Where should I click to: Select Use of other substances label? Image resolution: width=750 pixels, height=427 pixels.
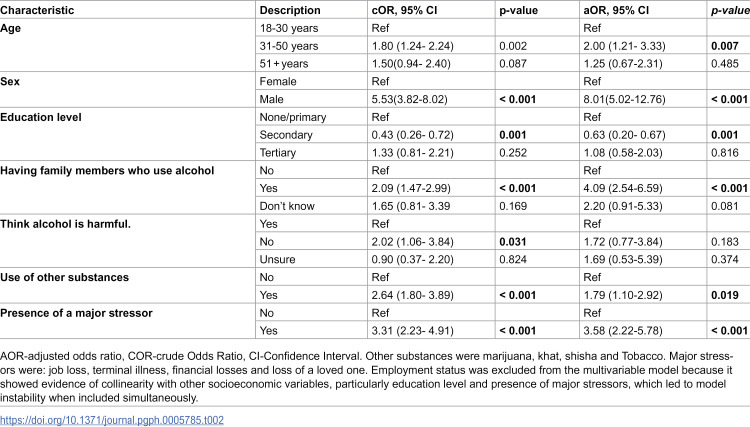tap(65, 277)
